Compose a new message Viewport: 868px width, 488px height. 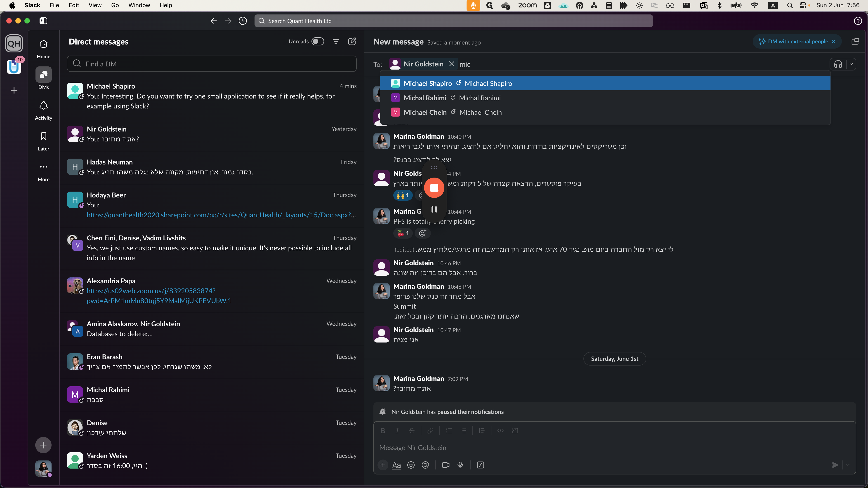[352, 41]
